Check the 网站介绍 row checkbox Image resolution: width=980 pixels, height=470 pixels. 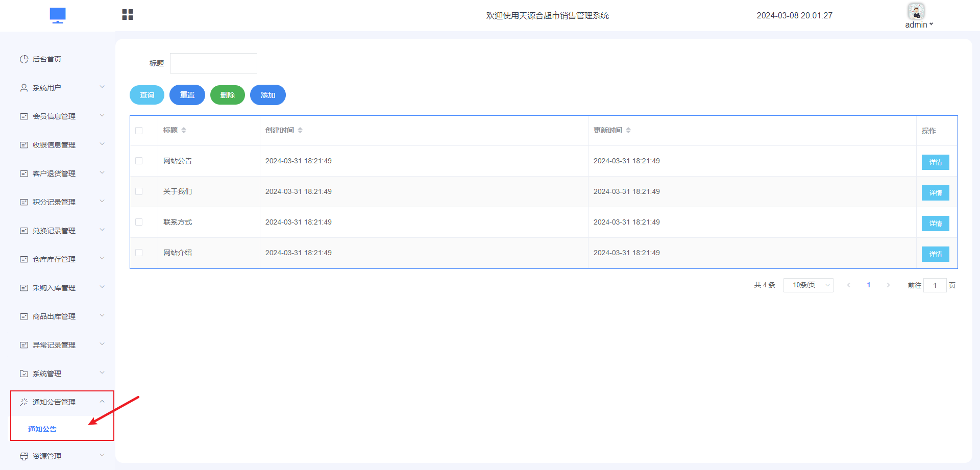pos(139,253)
